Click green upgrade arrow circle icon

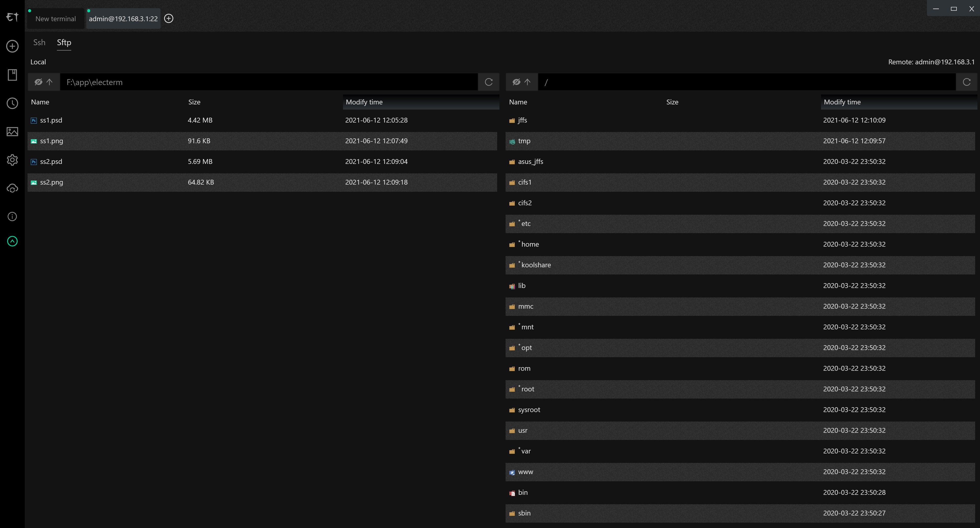coord(12,241)
